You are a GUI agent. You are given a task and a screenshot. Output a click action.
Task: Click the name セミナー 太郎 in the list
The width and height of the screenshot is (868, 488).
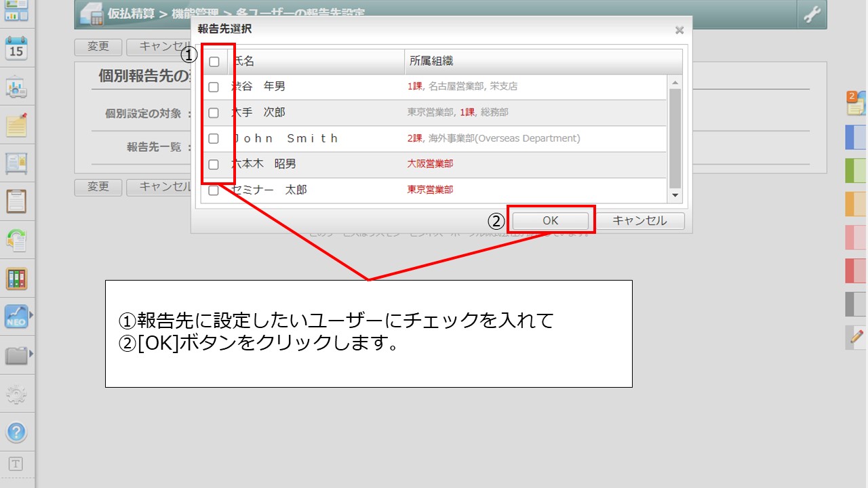(x=269, y=190)
